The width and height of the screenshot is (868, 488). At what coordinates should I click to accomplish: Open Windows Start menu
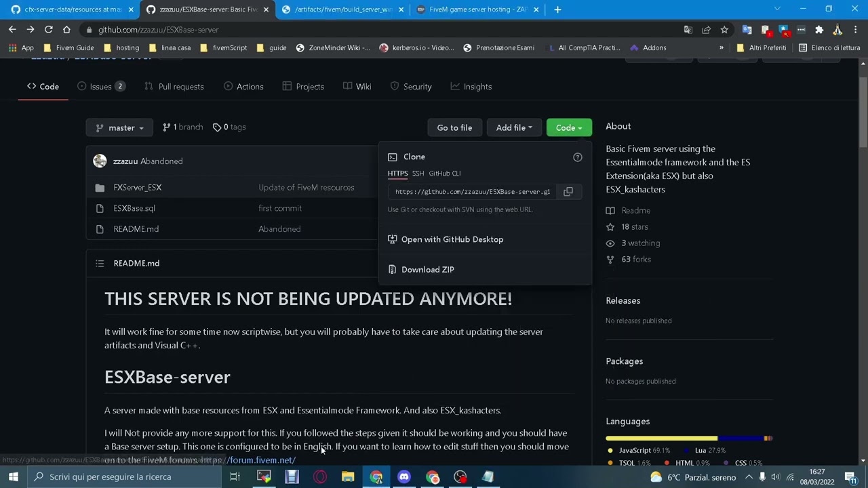coord(13,476)
